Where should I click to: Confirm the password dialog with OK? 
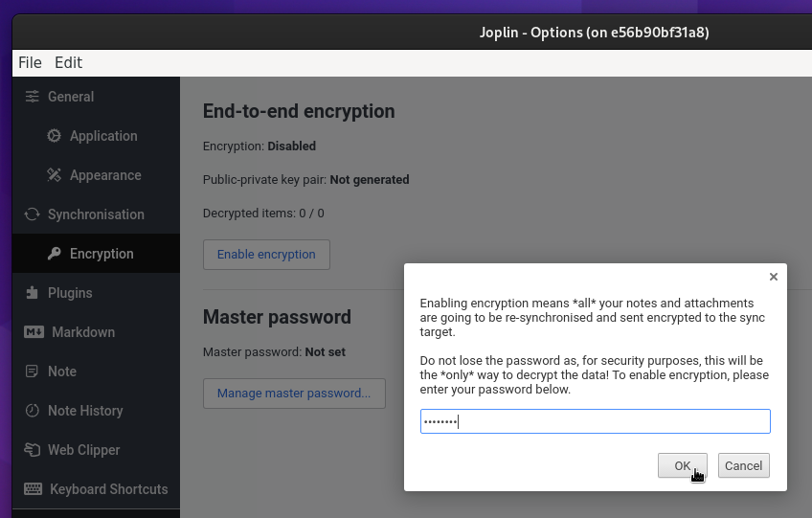(x=682, y=465)
